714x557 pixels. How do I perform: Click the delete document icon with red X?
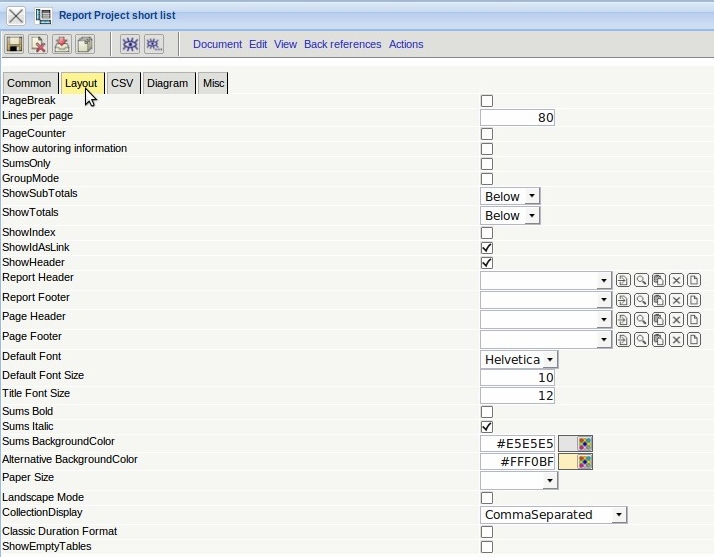click(x=38, y=44)
